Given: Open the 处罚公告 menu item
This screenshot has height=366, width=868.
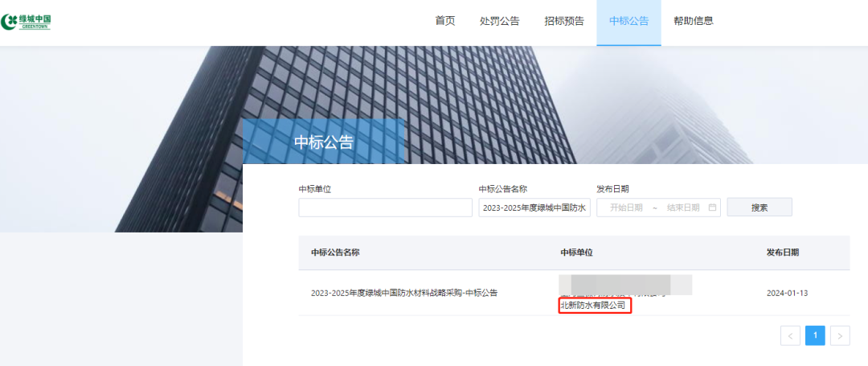Looking at the screenshot, I should point(499,21).
